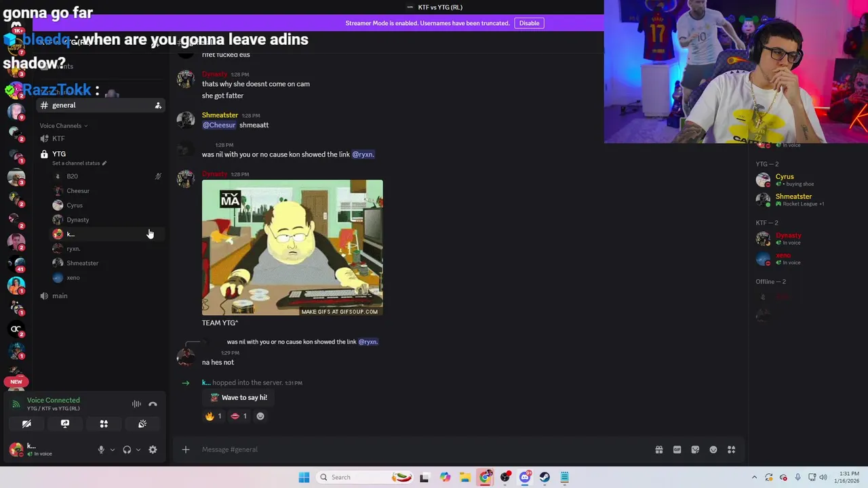
Task: Open the South Park GIF image
Action: (292, 247)
